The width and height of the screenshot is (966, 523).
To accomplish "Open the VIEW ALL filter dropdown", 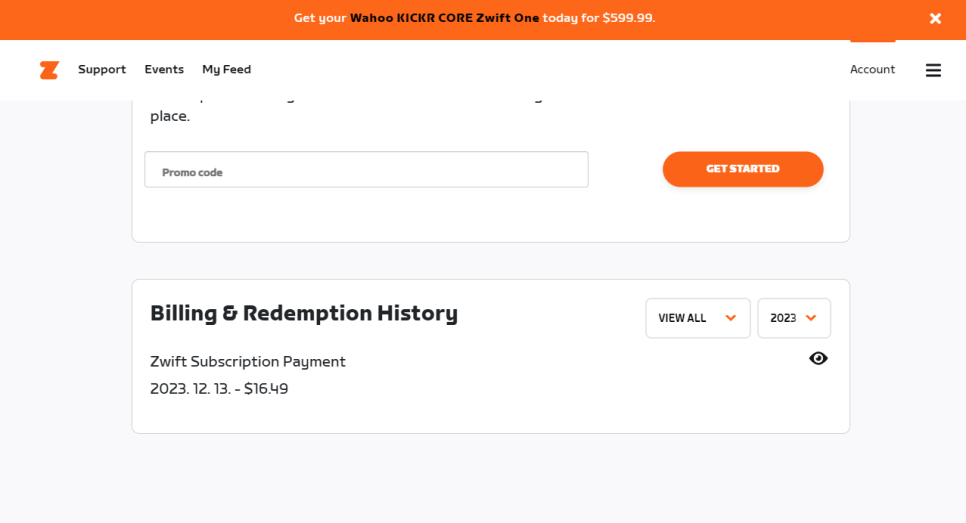I will pos(698,318).
